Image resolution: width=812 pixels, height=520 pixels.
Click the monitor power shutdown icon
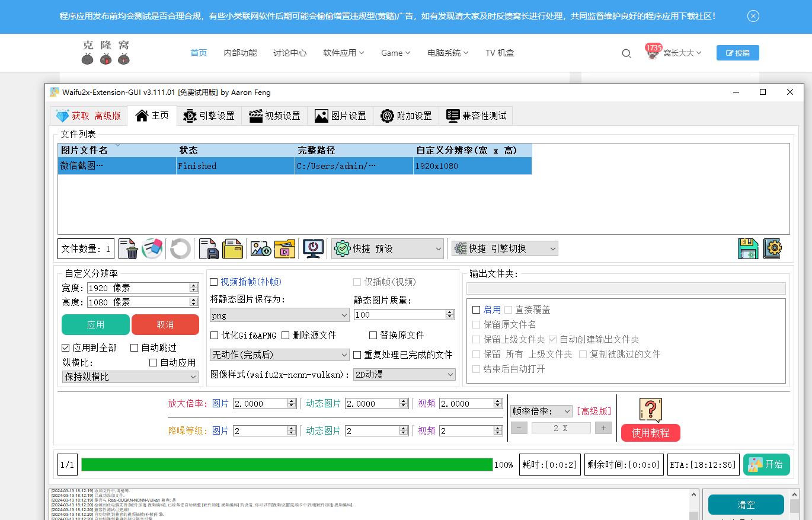click(x=313, y=248)
